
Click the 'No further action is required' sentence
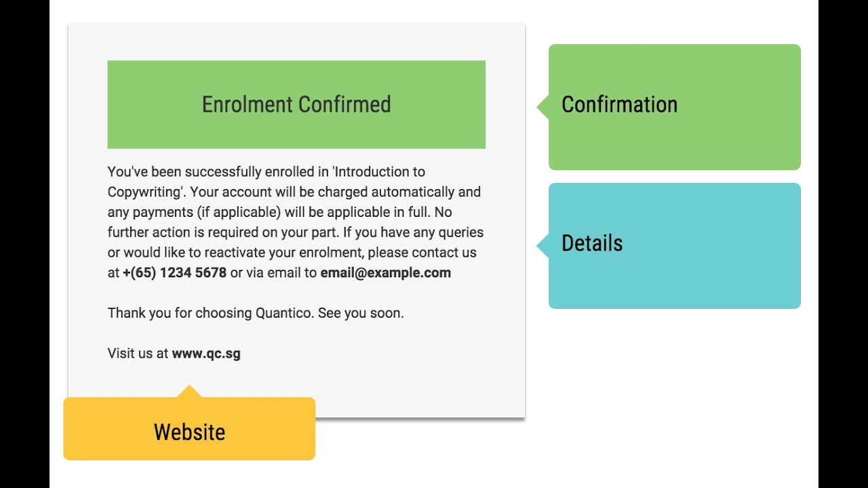[203, 232]
